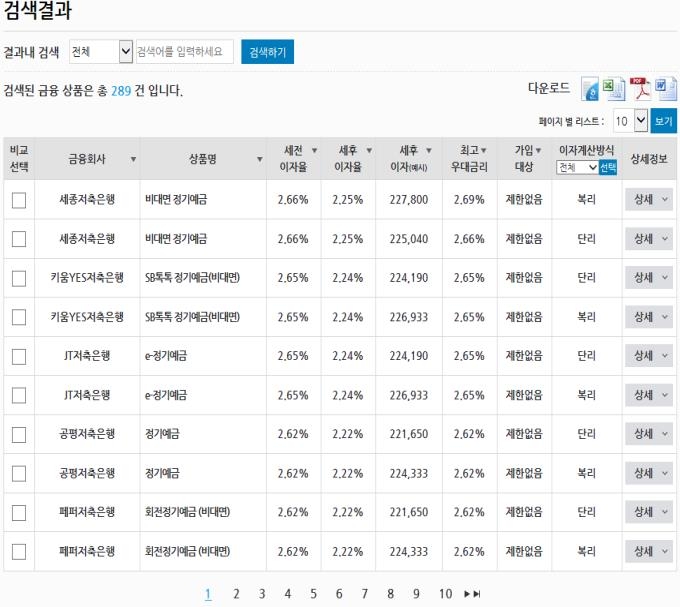680x607 pixels.
Task: Sort by 금융회사 column arrow
Action: click(134, 159)
